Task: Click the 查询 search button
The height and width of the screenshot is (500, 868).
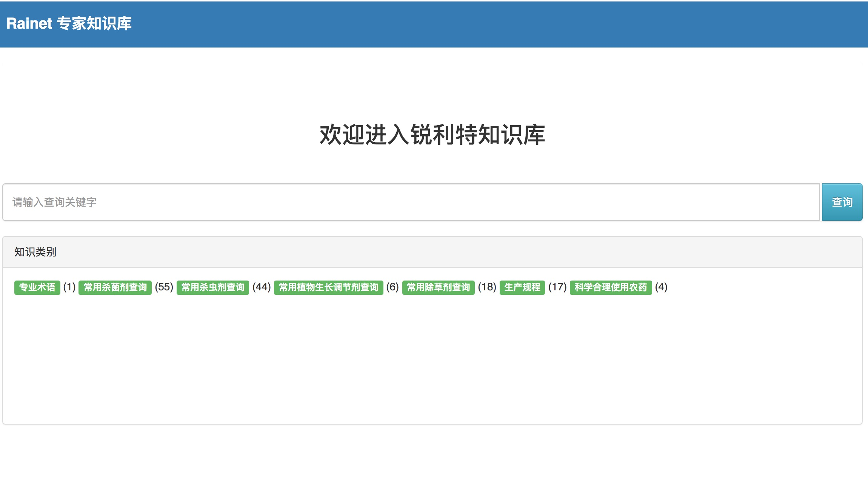Action: click(842, 202)
